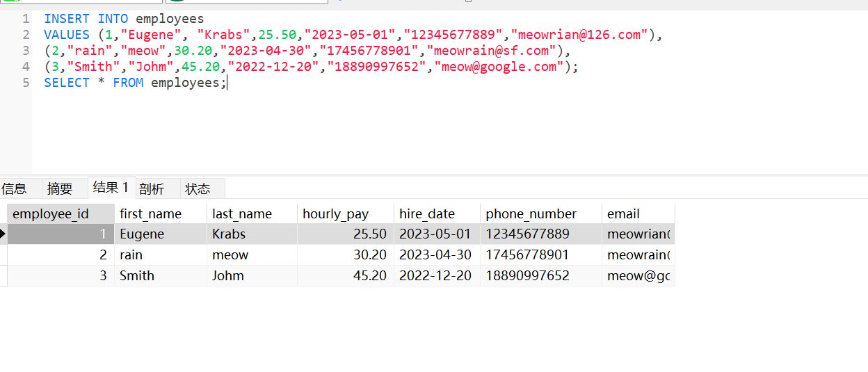The height and width of the screenshot is (372, 868).
Task: Select the email column header
Action: 624,213
